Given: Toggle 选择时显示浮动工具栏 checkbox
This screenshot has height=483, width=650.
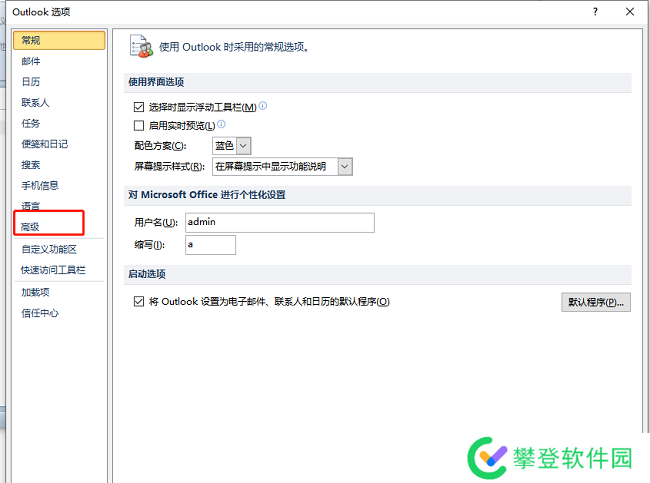Looking at the screenshot, I should (139, 106).
